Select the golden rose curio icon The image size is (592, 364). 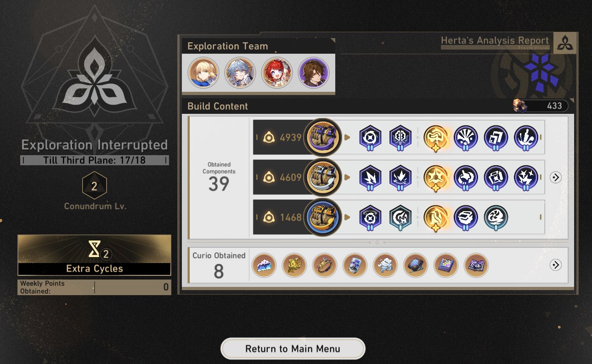294,265
